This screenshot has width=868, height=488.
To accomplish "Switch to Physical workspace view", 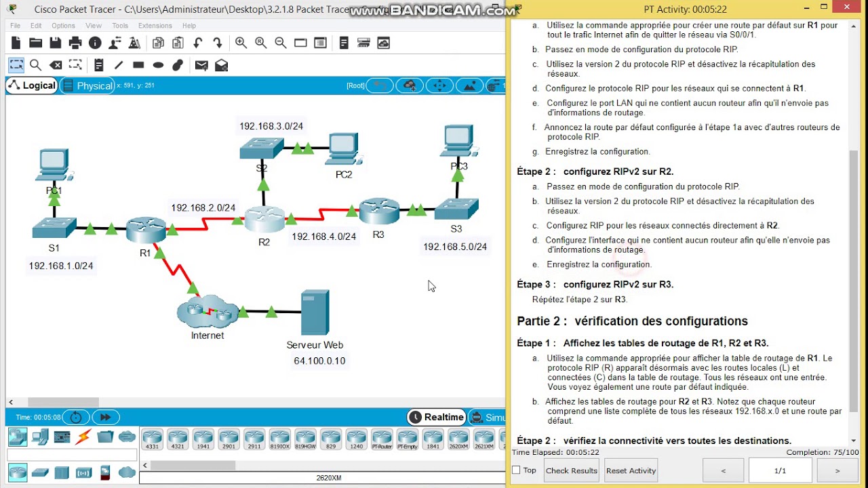I will click(x=87, y=85).
